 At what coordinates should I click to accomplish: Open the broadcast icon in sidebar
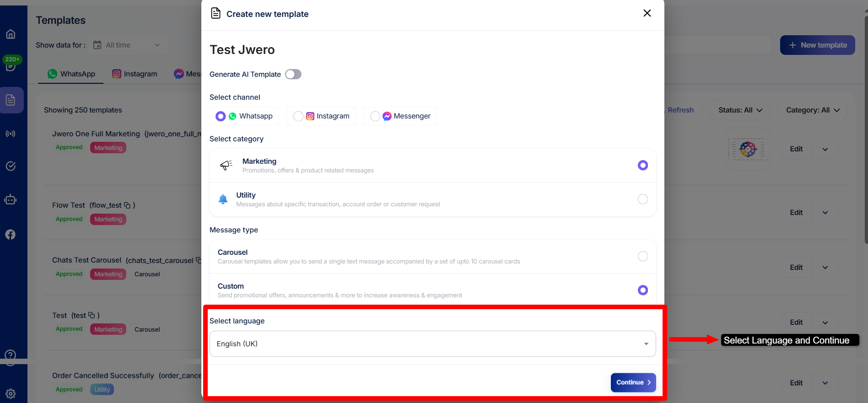click(x=11, y=134)
